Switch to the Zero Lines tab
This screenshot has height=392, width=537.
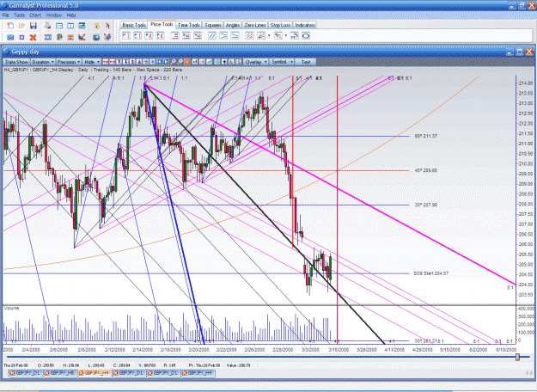click(255, 25)
